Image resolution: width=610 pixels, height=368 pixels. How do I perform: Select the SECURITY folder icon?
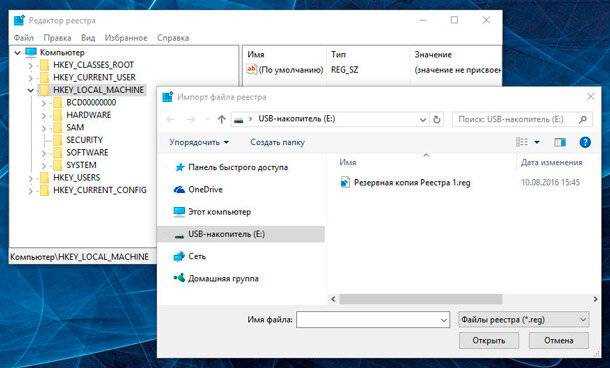tap(58, 140)
